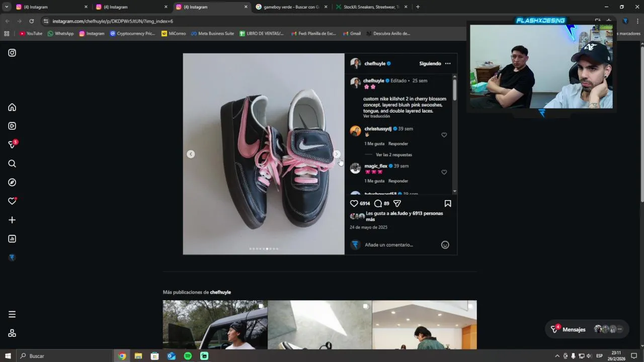Screen dimensions: 644x362
Task: Toggle the Siguiendo follow button
Action: [430, 64]
